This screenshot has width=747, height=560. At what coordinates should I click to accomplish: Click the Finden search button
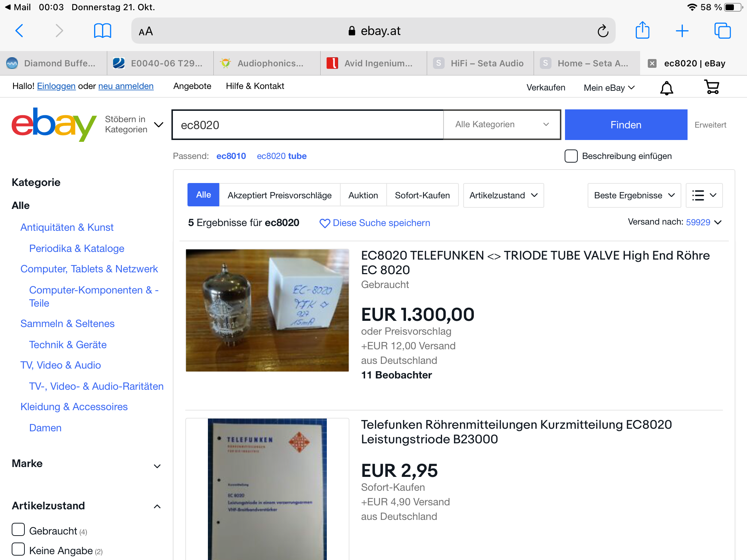(626, 125)
